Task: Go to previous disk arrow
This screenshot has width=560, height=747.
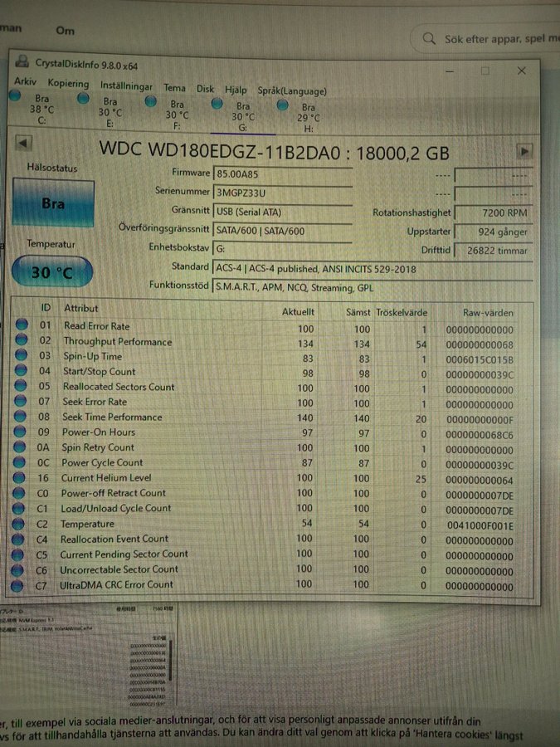Action: click(23, 143)
